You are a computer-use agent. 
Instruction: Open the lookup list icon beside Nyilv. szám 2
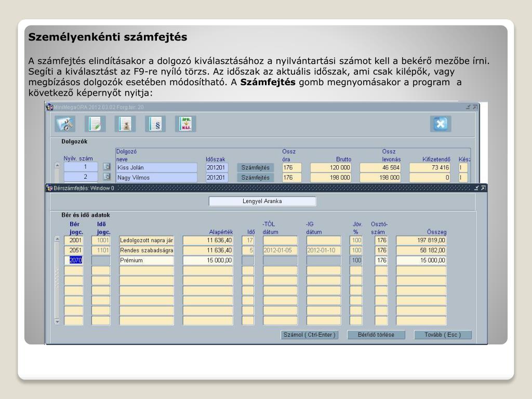pos(107,177)
